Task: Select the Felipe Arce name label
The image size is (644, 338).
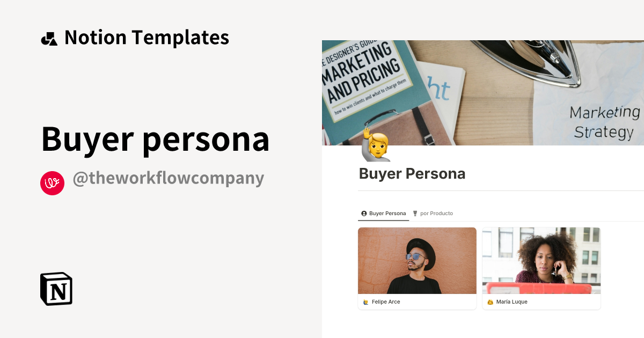Action: [385, 302]
